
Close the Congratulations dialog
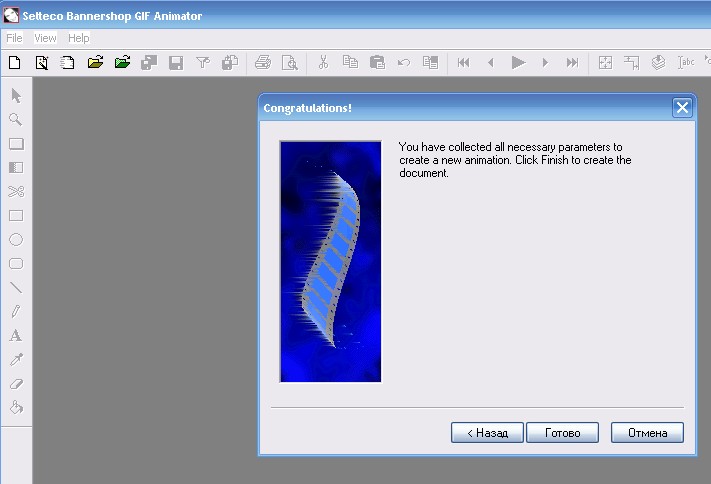click(682, 108)
